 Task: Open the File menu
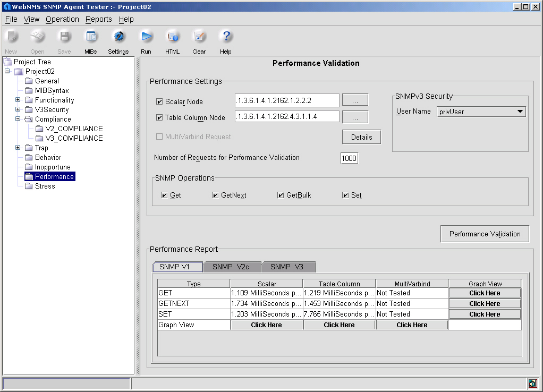(x=11, y=20)
